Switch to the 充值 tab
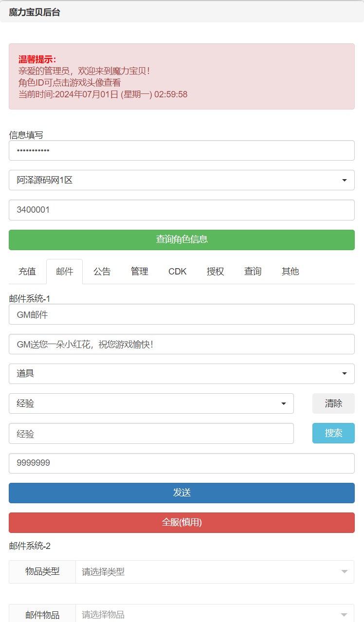The height and width of the screenshot is (622, 364). pos(27,272)
